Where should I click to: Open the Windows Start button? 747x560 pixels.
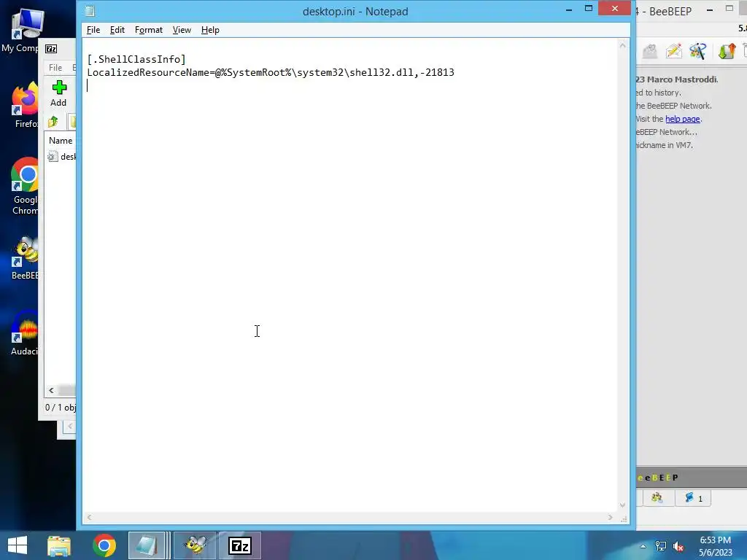pos(18,545)
